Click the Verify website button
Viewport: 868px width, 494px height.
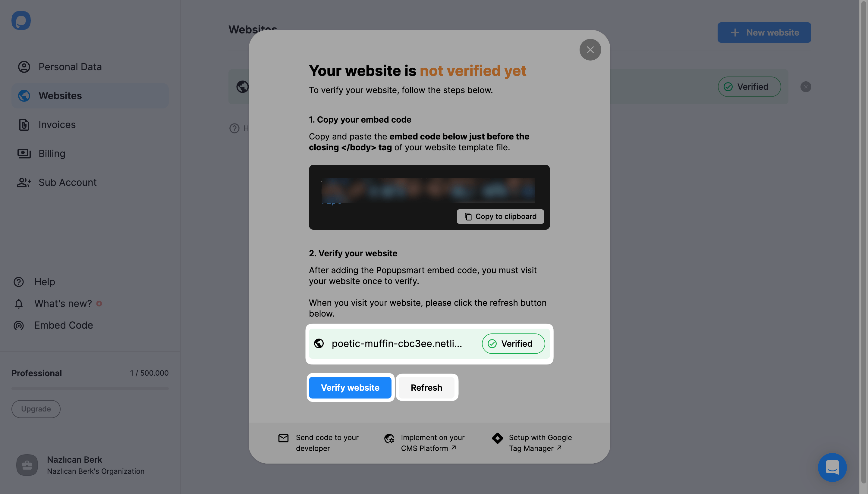pos(350,387)
